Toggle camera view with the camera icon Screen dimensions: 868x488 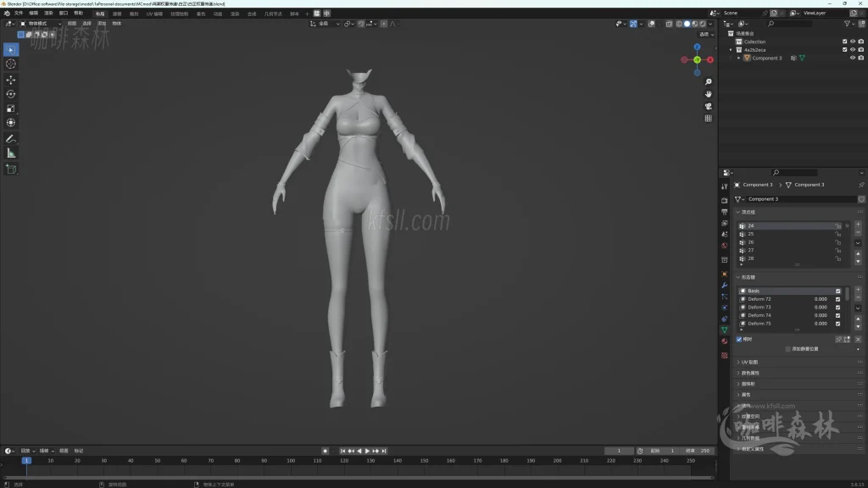(x=708, y=106)
